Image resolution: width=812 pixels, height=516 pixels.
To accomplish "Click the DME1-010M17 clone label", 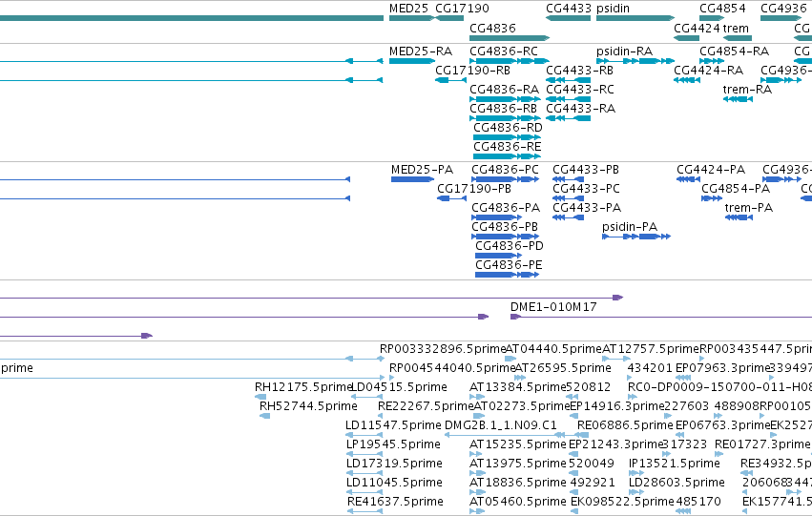I will point(553,307).
